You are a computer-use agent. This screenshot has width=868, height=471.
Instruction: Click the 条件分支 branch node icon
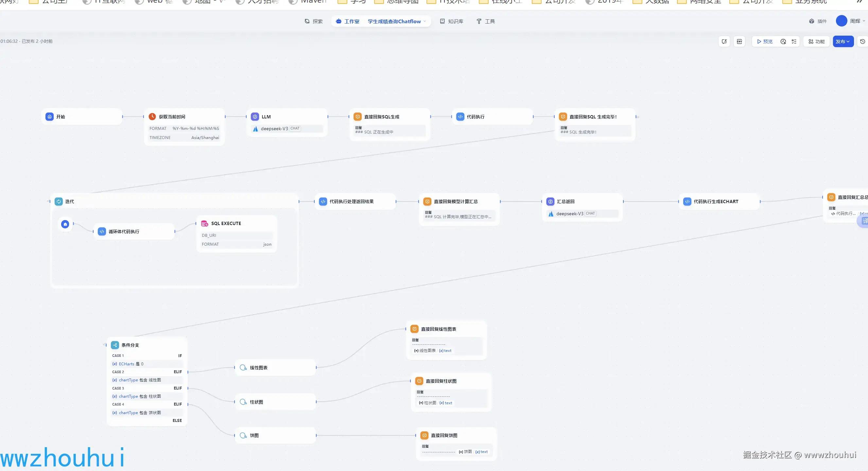tap(115, 345)
